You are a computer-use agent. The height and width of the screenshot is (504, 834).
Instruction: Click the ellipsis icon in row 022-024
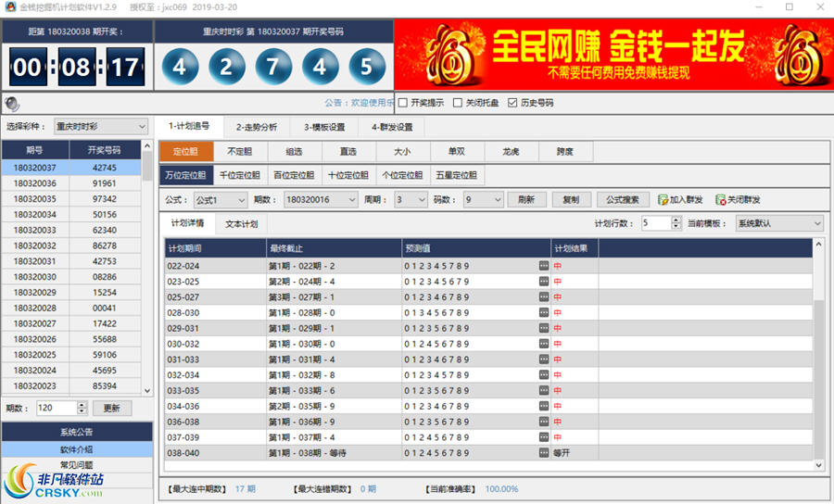(544, 266)
